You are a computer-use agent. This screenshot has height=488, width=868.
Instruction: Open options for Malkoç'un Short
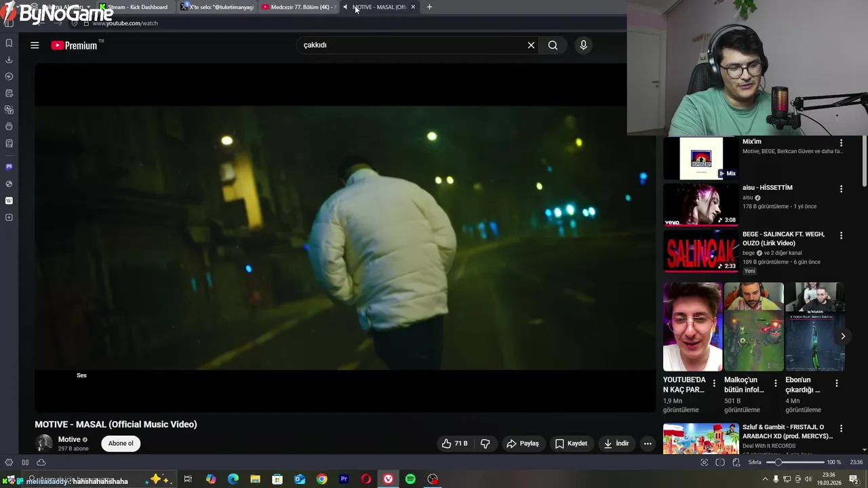pos(775,383)
